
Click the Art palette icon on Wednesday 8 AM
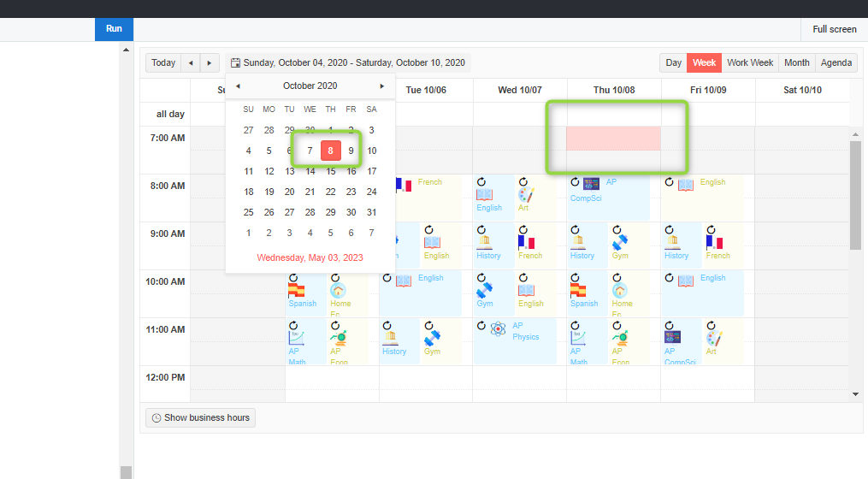[x=526, y=195]
